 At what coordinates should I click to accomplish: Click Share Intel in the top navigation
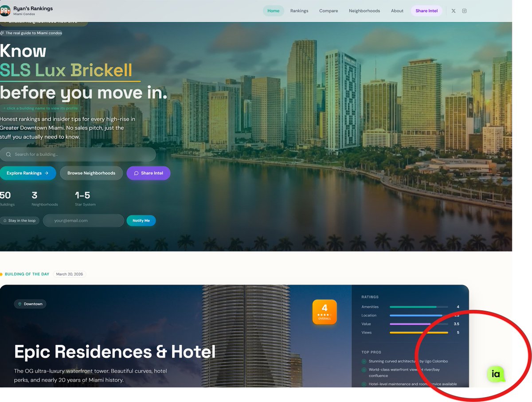coord(426,11)
